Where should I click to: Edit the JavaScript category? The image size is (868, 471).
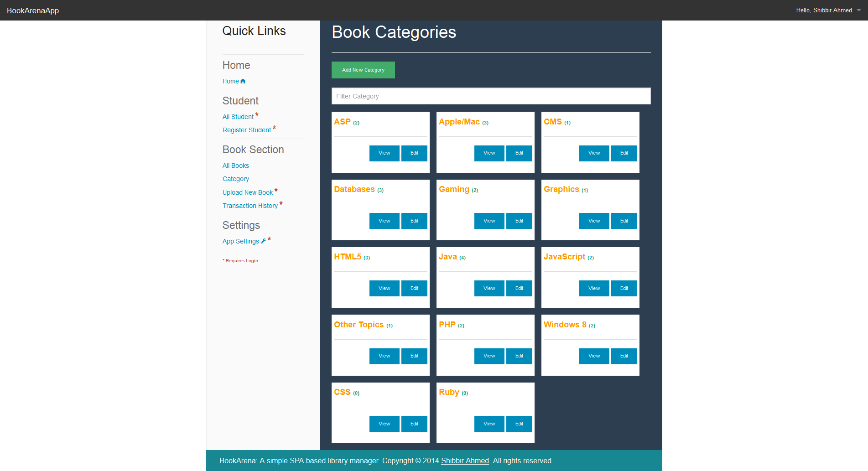[624, 288]
